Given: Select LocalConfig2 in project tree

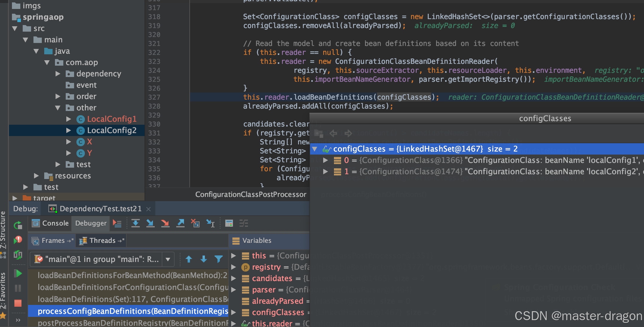Looking at the screenshot, I should pos(111,130).
